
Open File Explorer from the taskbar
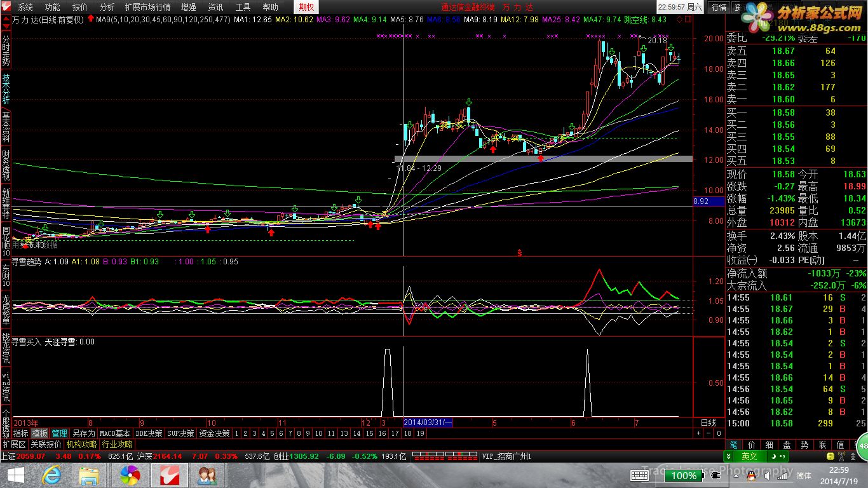point(89,475)
